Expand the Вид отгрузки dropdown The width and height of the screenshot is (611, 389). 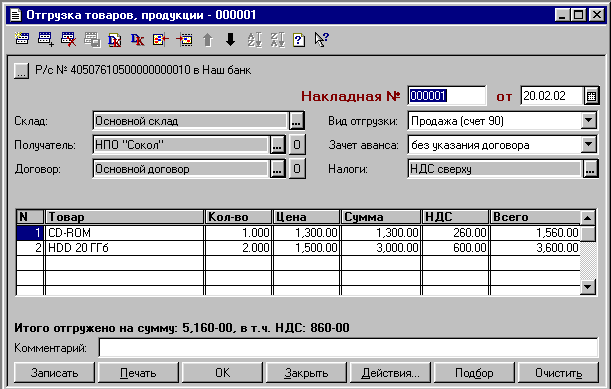coord(589,121)
